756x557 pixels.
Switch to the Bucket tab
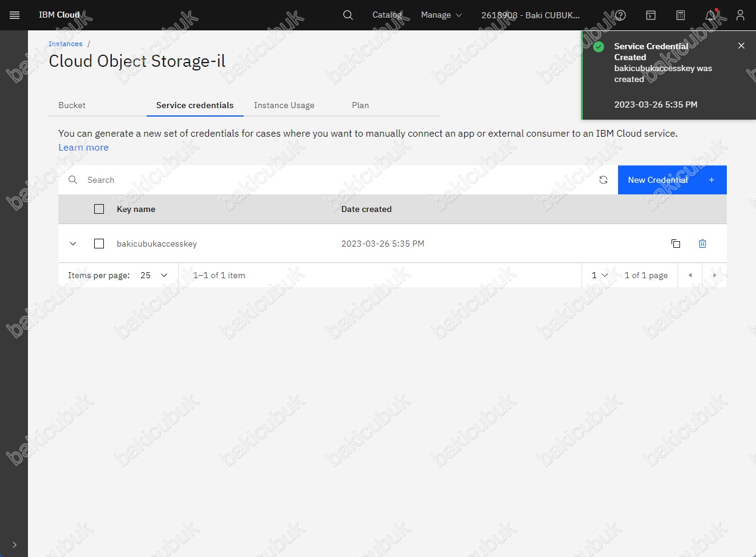coord(97,105)
